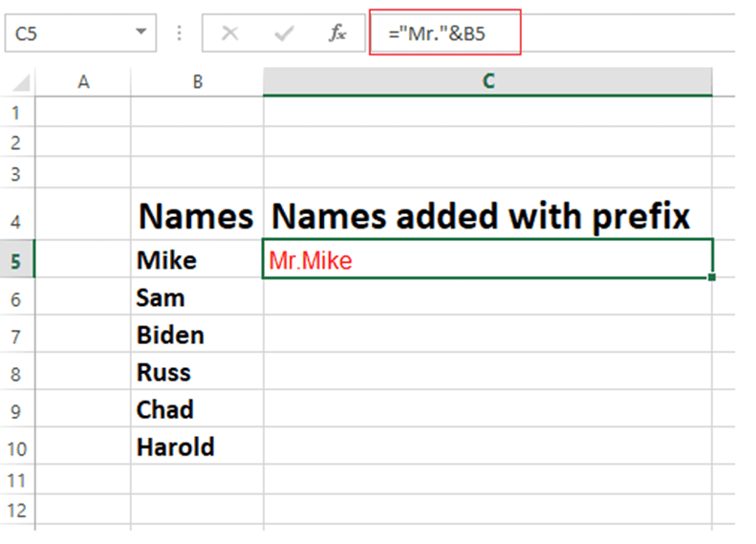The image size is (756, 544).
Task: Select column A header
Action: click(x=83, y=82)
